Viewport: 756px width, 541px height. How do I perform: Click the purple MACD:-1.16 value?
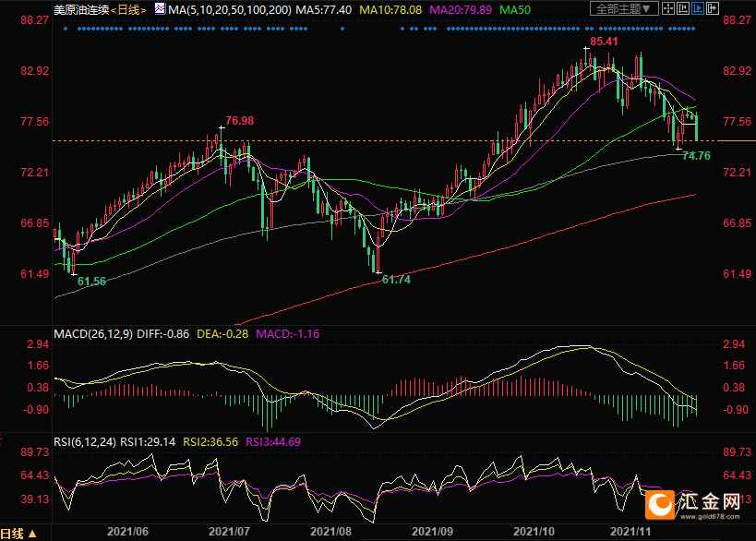coord(287,333)
